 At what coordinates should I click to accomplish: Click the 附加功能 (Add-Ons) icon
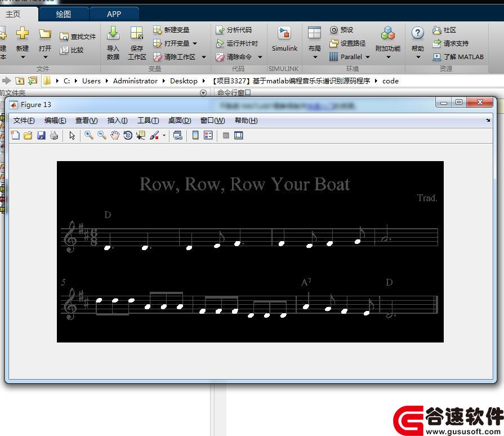tap(388, 33)
